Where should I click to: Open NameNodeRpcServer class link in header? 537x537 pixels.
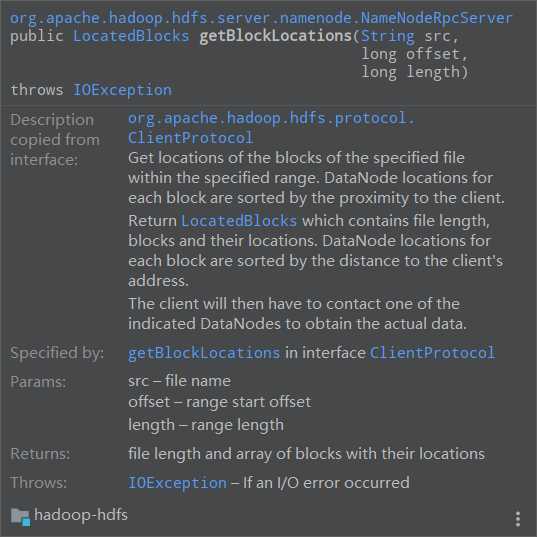point(436,18)
